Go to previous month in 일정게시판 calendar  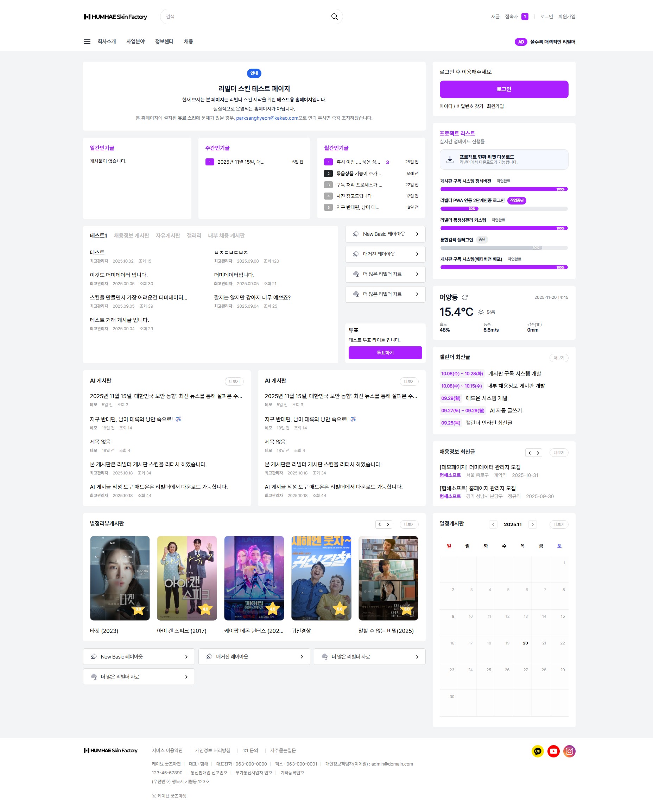coord(493,524)
